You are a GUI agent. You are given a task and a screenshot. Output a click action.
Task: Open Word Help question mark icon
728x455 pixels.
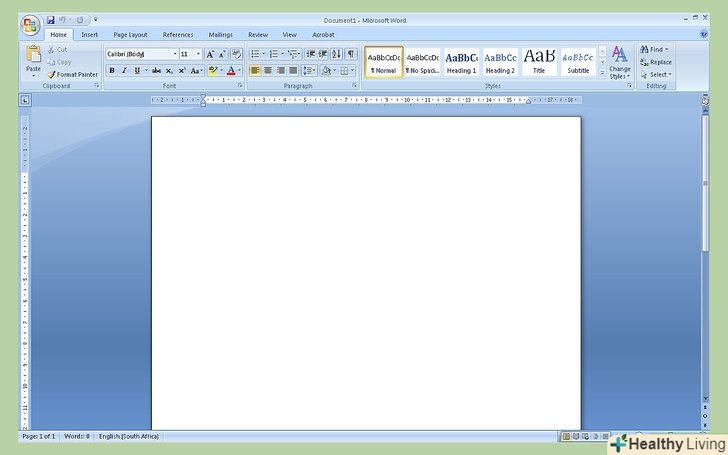[703, 34]
